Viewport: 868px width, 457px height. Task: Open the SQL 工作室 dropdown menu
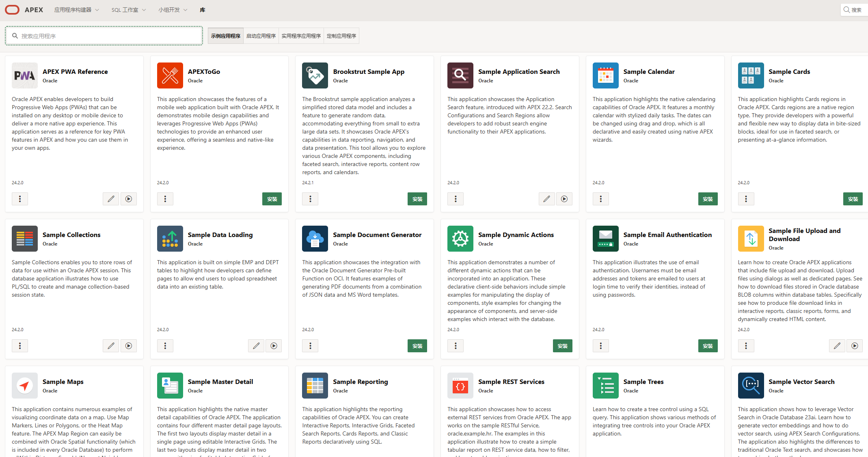128,10
